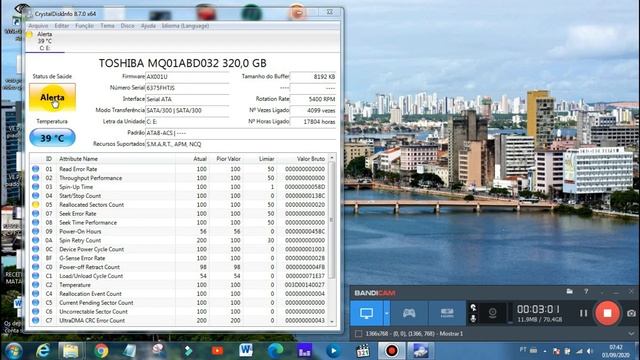Select the Read Error Rate row
640x360 pixels.
click(x=179, y=169)
